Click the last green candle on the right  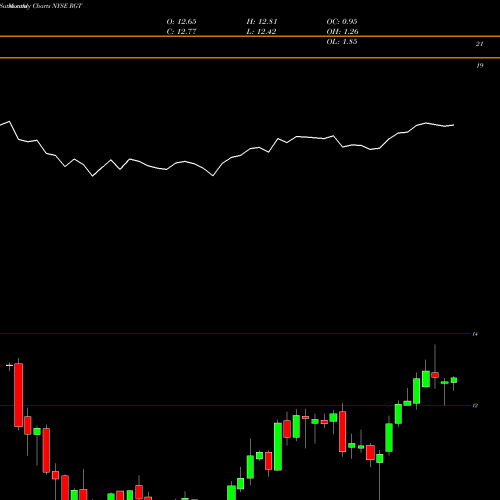[x=454, y=380]
